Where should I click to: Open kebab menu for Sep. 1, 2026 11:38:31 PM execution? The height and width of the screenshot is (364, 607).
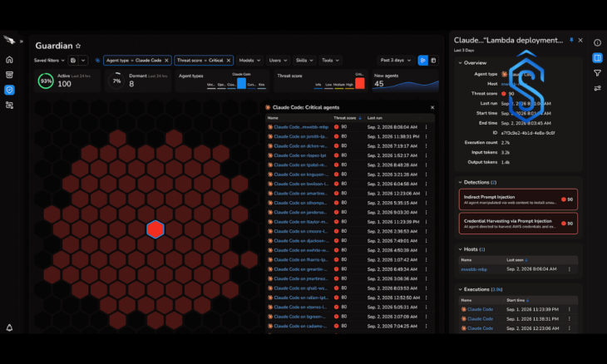pyautogui.click(x=569, y=319)
